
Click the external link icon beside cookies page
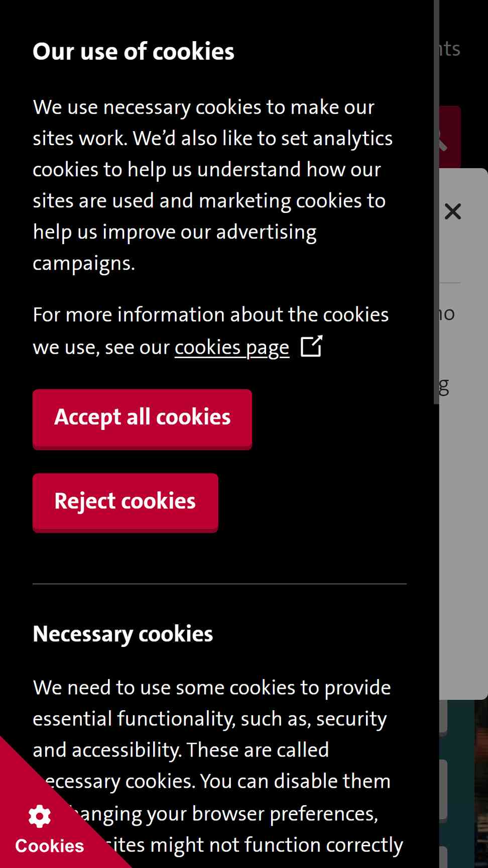(x=311, y=346)
